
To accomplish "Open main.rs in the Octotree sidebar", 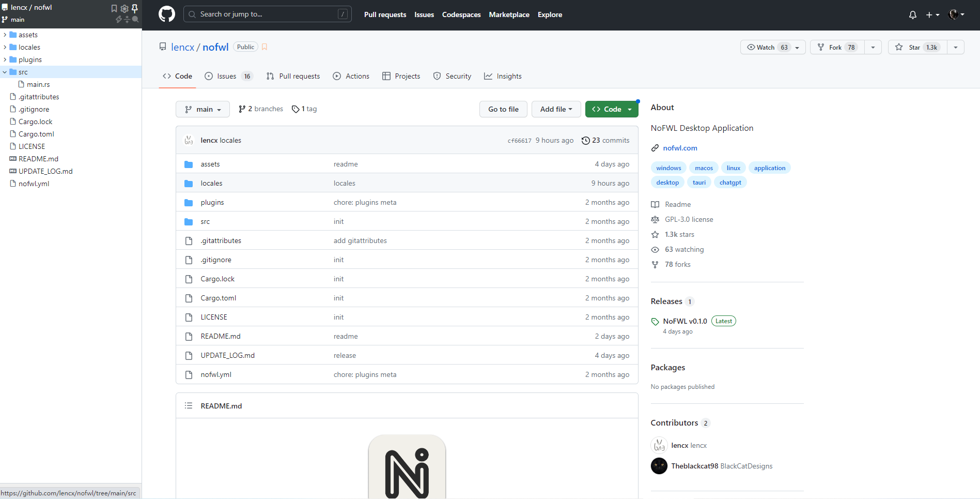I will [38, 84].
